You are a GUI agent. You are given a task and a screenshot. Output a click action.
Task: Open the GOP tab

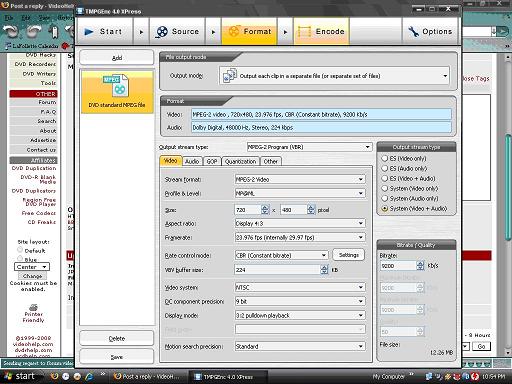click(x=212, y=161)
